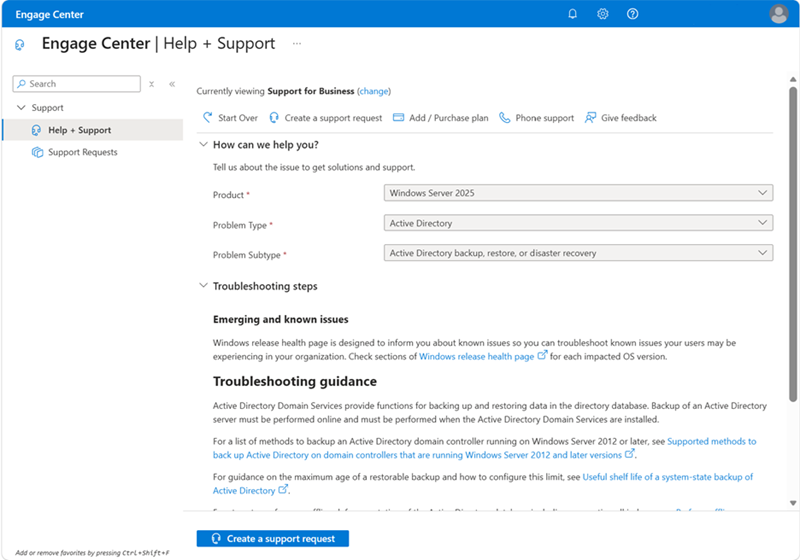Clear the sidebar search with X icon

click(152, 84)
